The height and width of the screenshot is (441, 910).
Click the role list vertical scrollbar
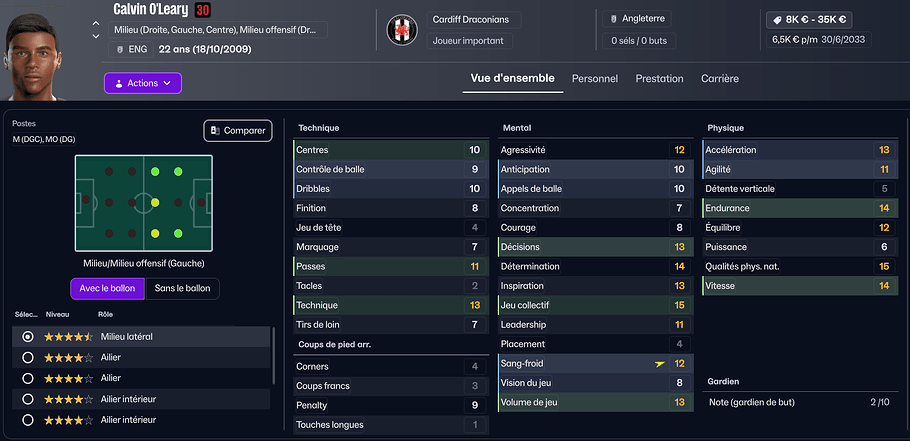(274, 355)
